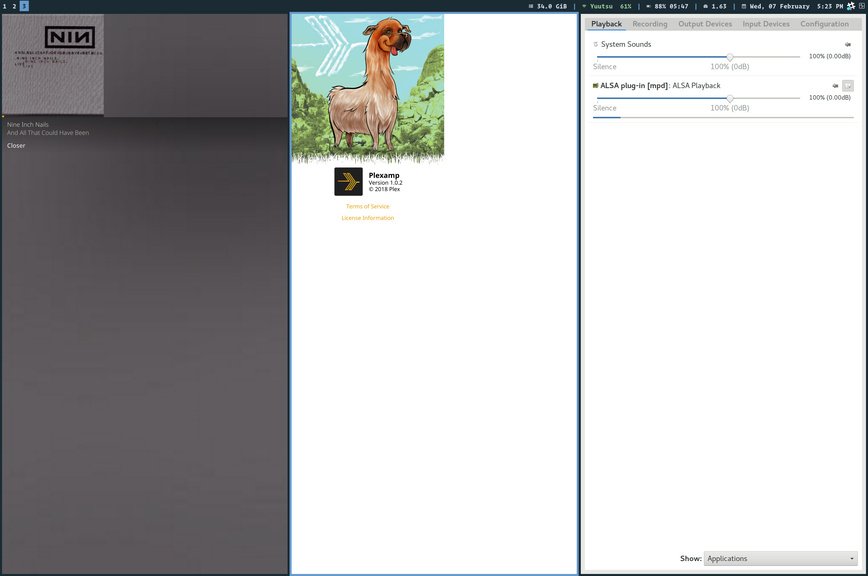This screenshot has height=576, width=868.
Task: Click the calendar icon beside the date
Action: [x=744, y=7]
